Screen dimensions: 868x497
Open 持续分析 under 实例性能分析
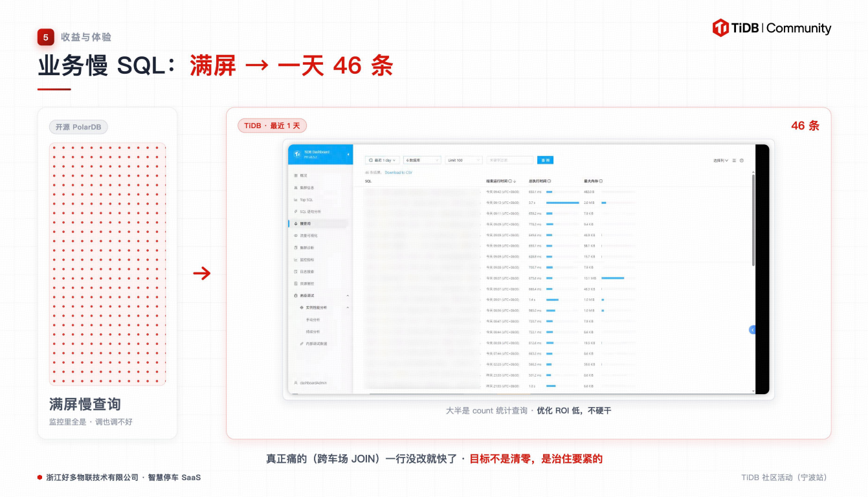pyautogui.click(x=313, y=331)
